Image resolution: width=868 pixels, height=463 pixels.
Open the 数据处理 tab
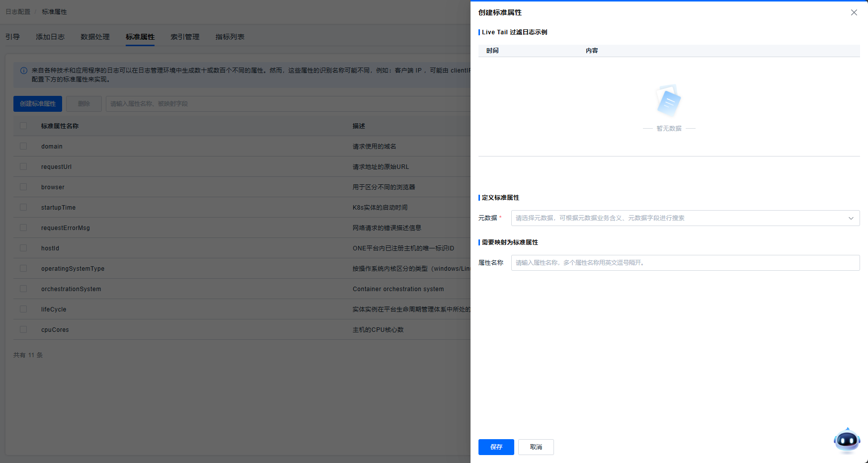pyautogui.click(x=95, y=37)
